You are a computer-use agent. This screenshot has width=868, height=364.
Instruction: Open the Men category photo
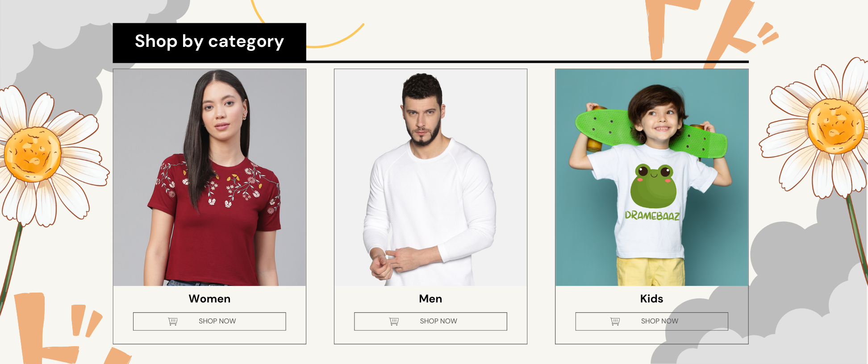(x=430, y=178)
